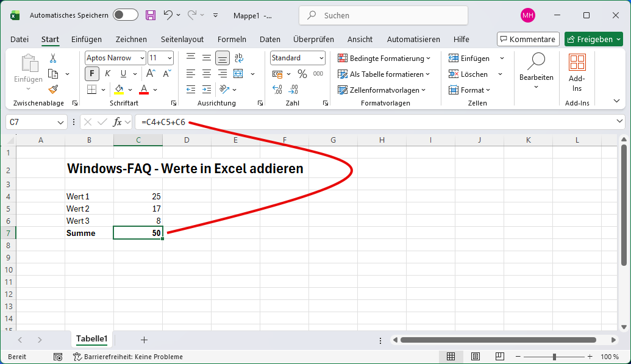This screenshot has height=364, width=631.
Task: Click the Einfügen clipboard paste icon
Action: [29, 63]
